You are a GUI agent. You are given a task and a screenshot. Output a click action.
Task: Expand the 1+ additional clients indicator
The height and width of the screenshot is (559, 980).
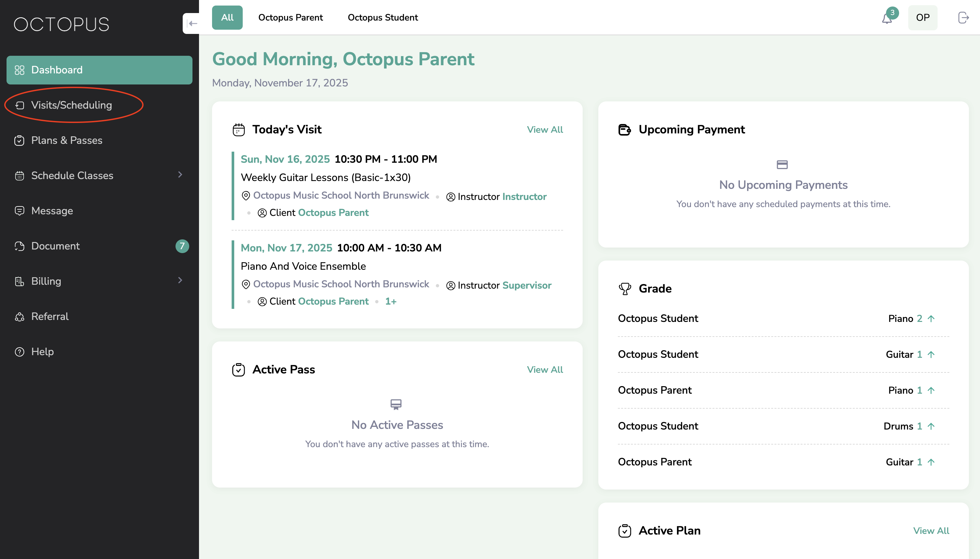coord(390,301)
